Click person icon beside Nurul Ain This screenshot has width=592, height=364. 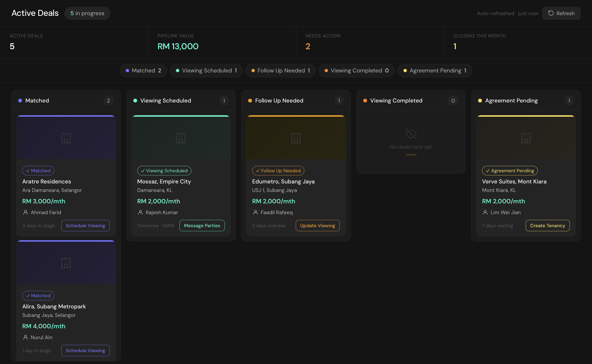point(26,337)
